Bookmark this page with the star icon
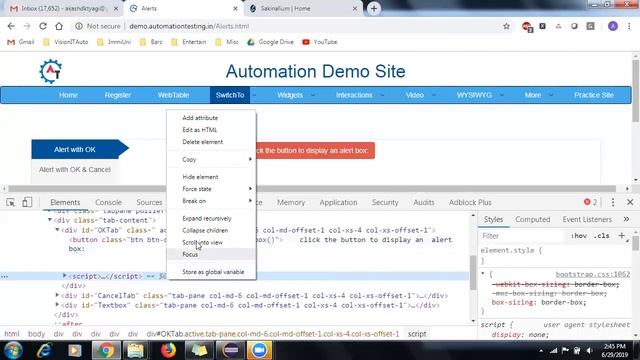Viewport: 640px width, 360px height. coord(507,26)
